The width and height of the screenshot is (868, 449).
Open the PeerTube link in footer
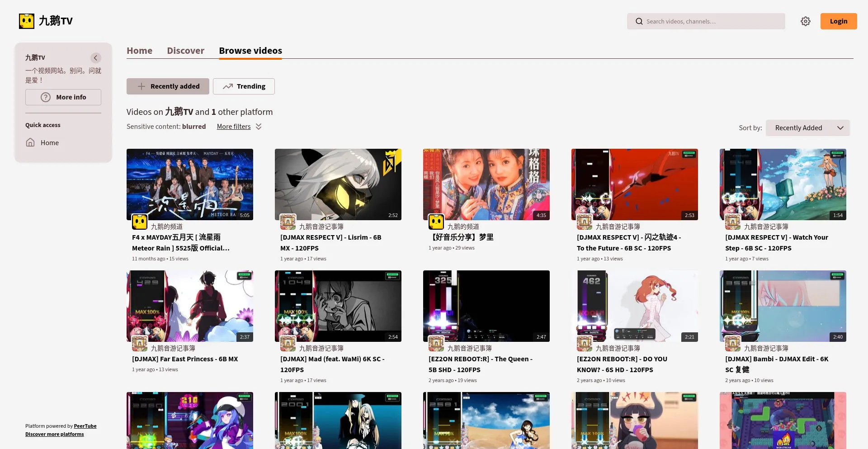(x=85, y=426)
